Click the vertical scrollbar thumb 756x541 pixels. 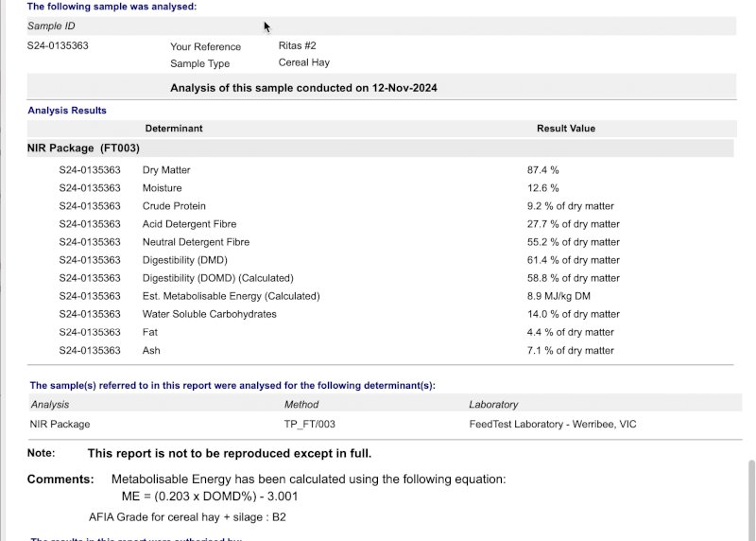(x=751, y=500)
